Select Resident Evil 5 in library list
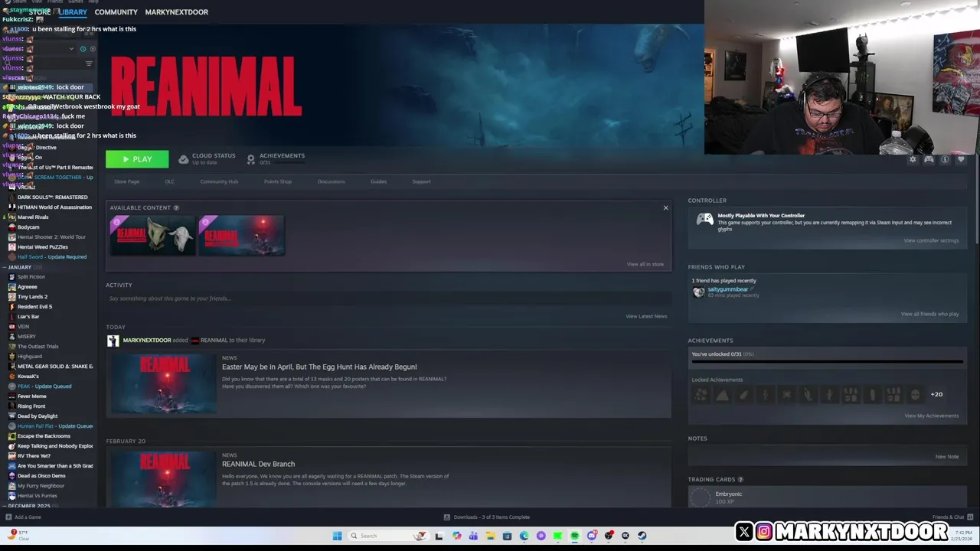980x551 pixels. tap(34, 307)
